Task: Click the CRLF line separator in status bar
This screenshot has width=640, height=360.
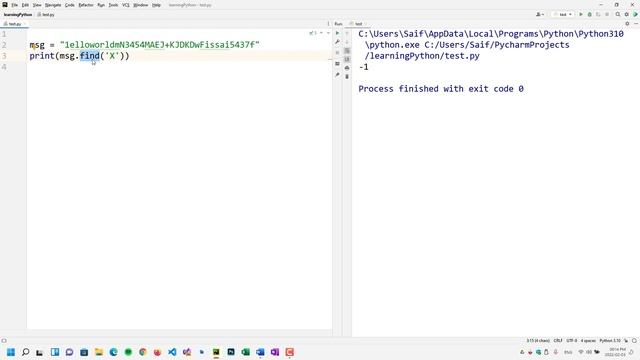Action: (x=558, y=340)
